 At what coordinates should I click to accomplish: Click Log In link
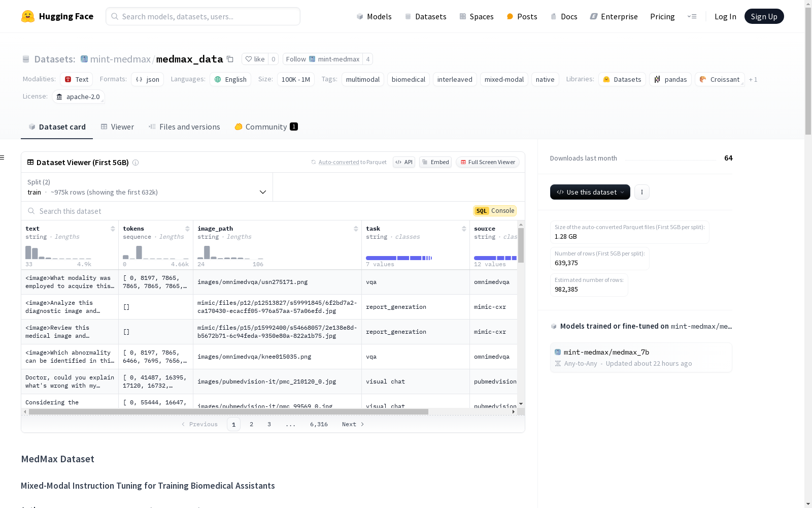[725, 16]
